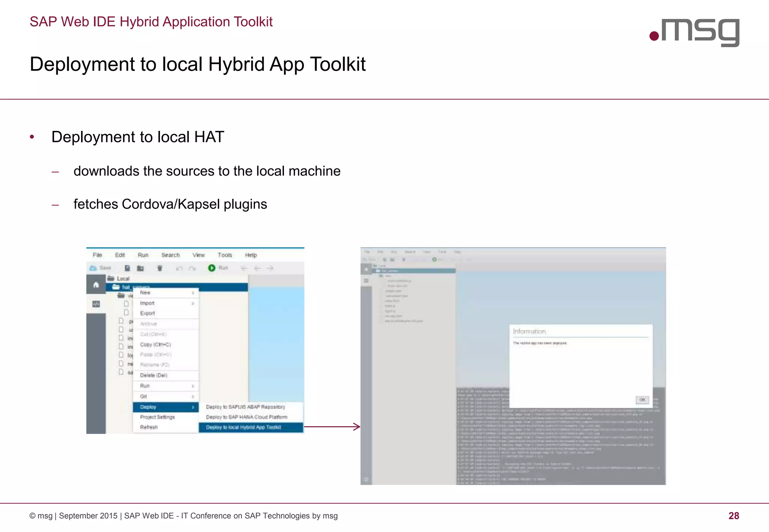Click the home icon in right screenshot sidebar
The width and height of the screenshot is (769, 532).
pos(366,269)
